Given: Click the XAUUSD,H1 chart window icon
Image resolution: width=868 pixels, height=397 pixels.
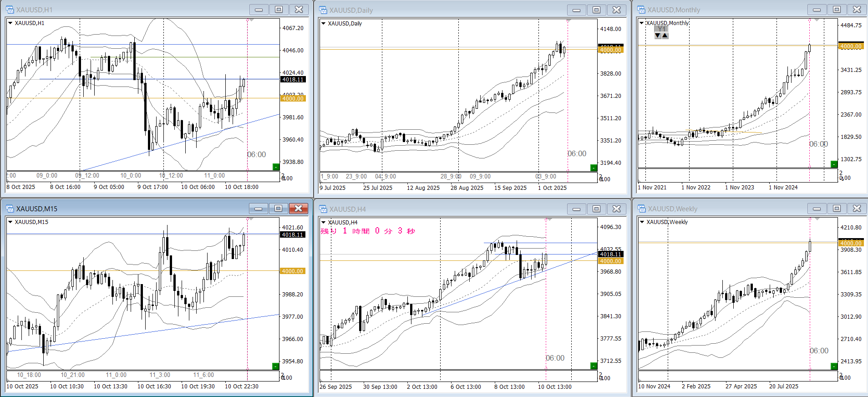Looking at the screenshot, I should click(x=10, y=10).
